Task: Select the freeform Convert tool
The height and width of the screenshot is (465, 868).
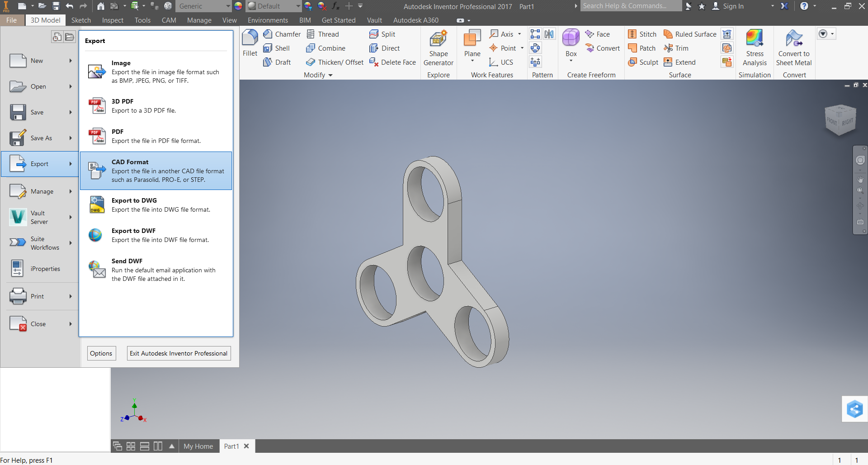Action: [x=603, y=48]
